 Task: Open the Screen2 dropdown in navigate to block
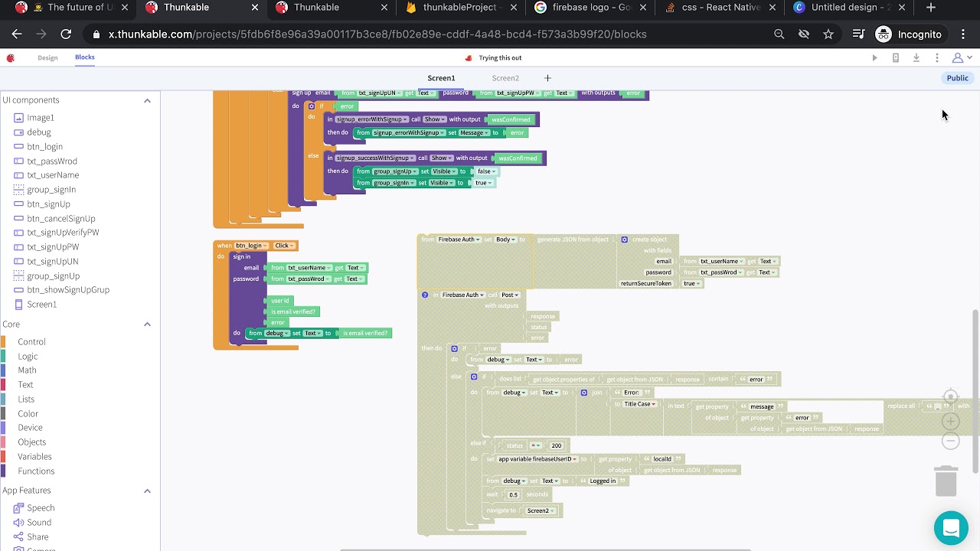(x=541, y=510)
